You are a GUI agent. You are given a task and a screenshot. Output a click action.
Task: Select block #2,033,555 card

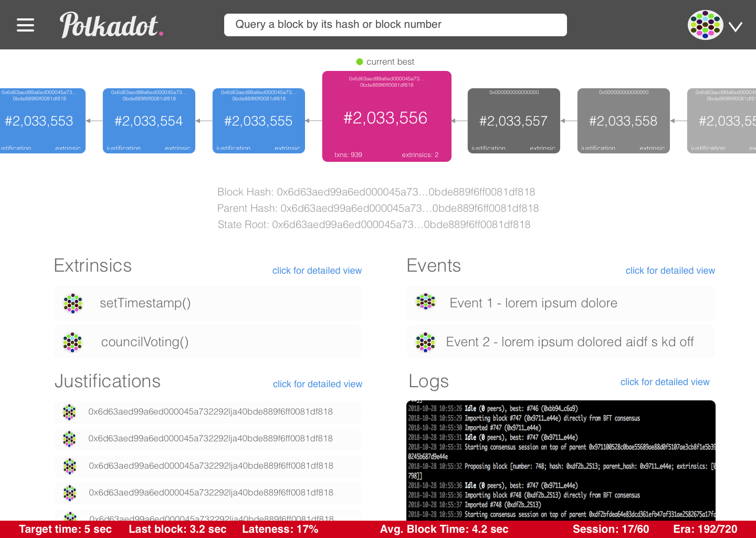(x=259, y=121)
